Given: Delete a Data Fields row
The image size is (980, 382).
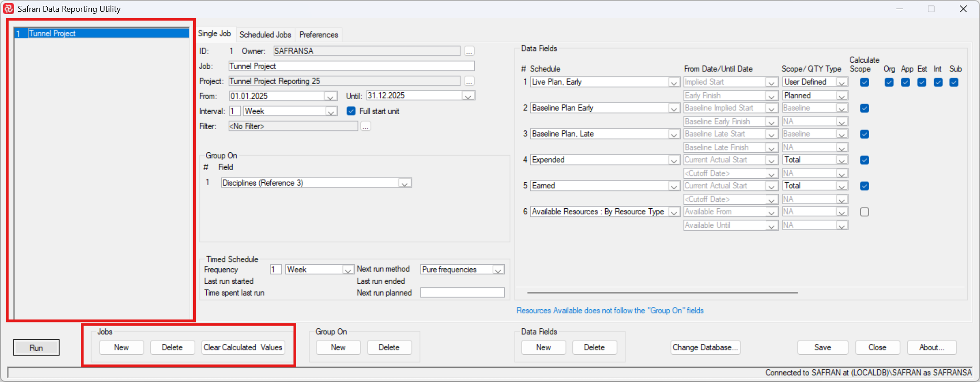Looking at the screenshot, I should pos(594,347).
